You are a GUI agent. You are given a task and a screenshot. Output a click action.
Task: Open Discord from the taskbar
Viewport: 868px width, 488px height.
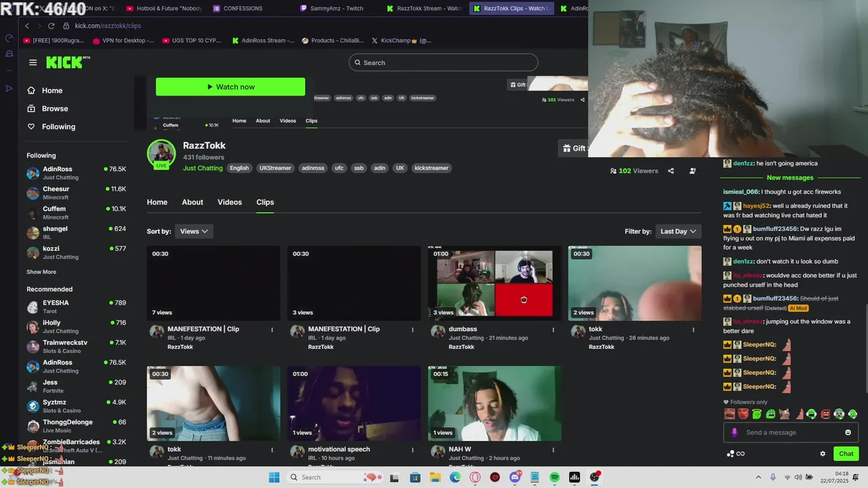[515, 477]
